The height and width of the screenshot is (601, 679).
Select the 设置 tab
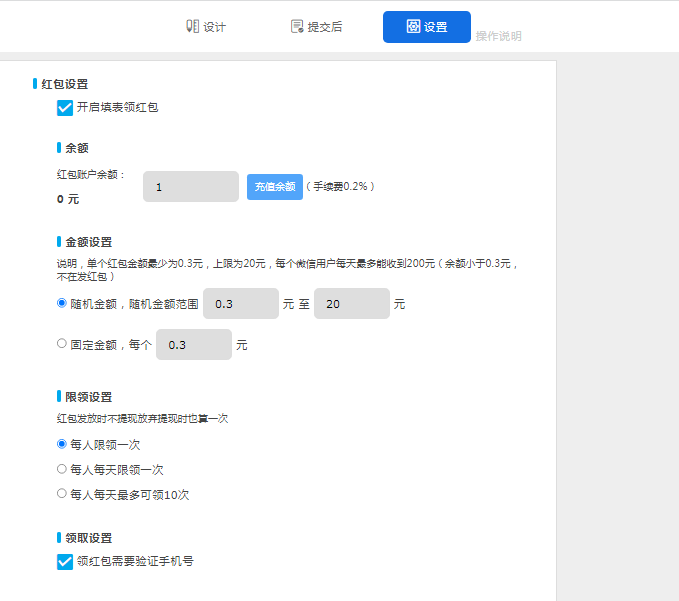[427, 27]
